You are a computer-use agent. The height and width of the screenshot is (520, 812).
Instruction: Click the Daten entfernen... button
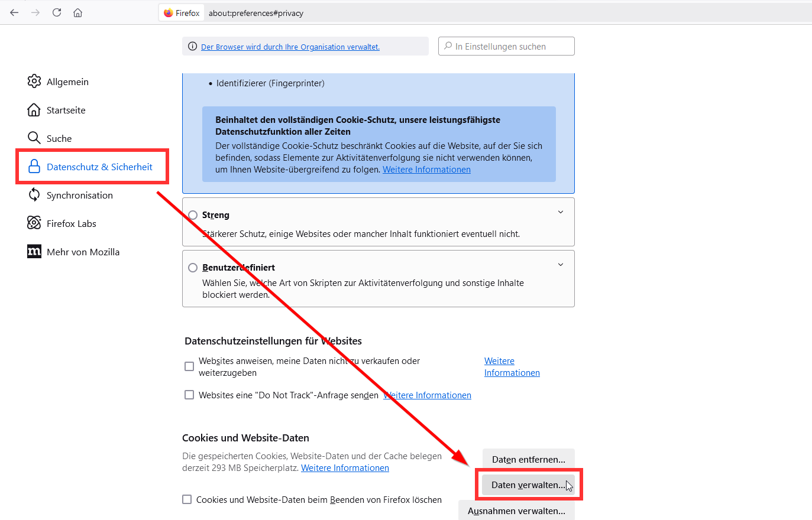(x=529, y=459)
